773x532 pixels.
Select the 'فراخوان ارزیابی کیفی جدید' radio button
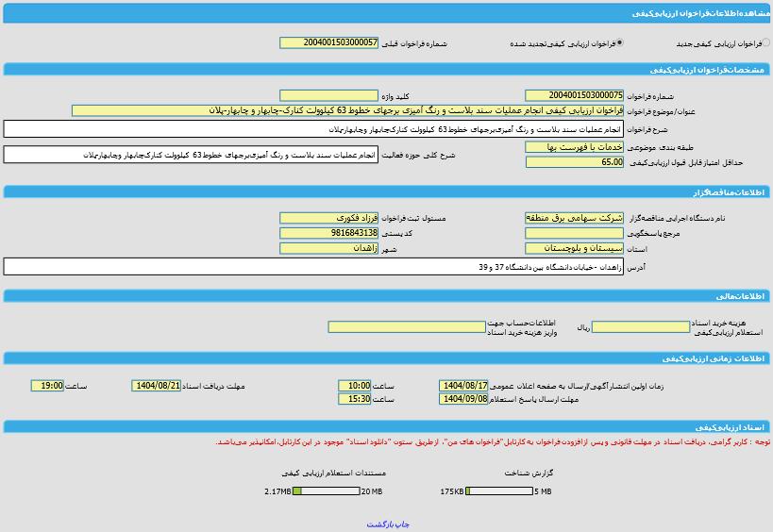coord(765,43)
